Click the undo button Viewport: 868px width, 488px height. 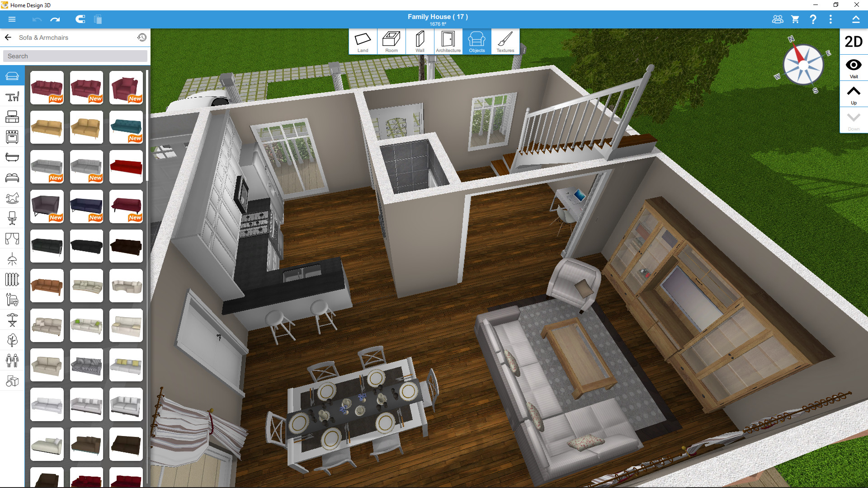36,20
